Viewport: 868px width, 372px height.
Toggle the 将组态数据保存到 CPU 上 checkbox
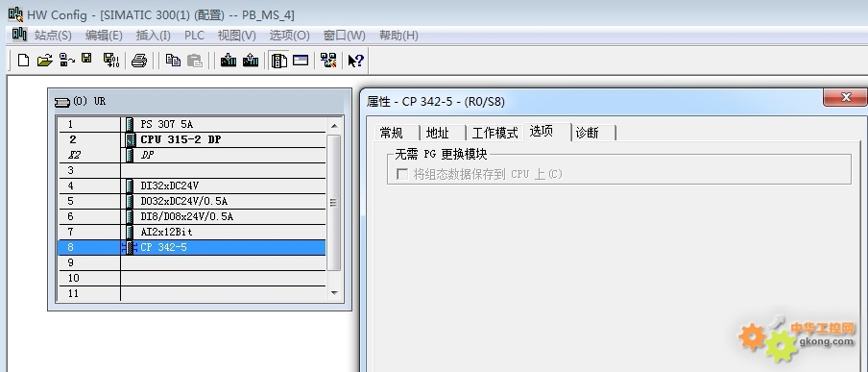point(402,174)
